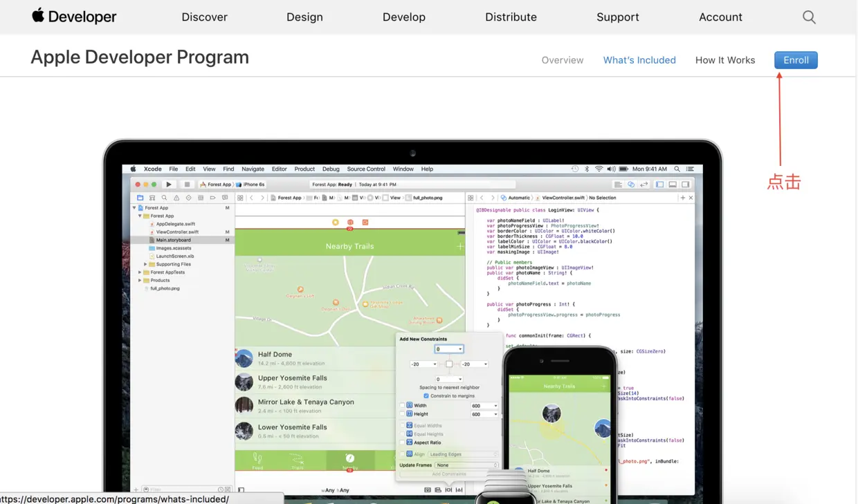The width and height of the screenshot is (858, 504).
Task: Open the Xcode test navigator diamond icon
Action: tap(188, 198)
